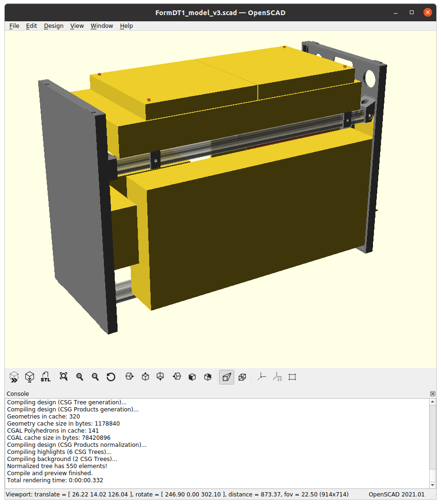Switch to Right view
Image resolution: width=441 pixels, height=504 pixels.
129,377
